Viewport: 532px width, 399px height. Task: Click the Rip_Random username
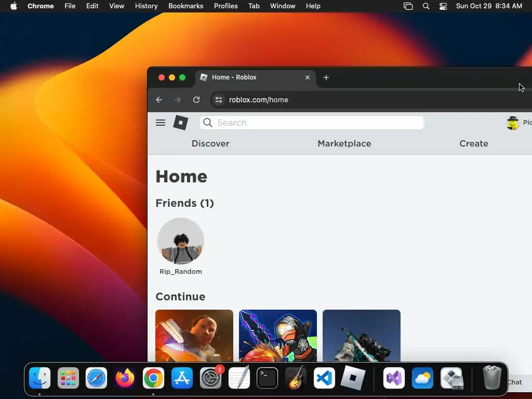pos(180,271)
